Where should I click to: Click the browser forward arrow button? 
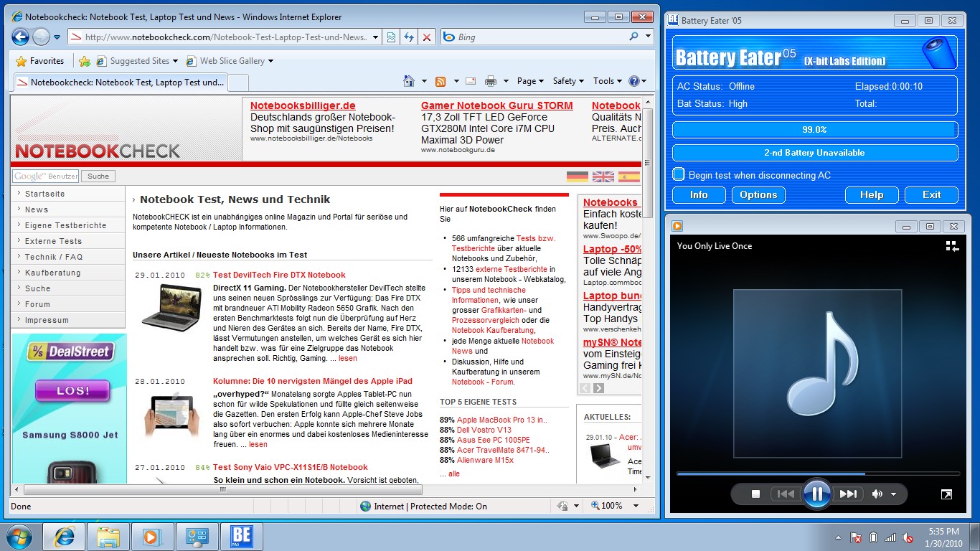pos(41,37)
